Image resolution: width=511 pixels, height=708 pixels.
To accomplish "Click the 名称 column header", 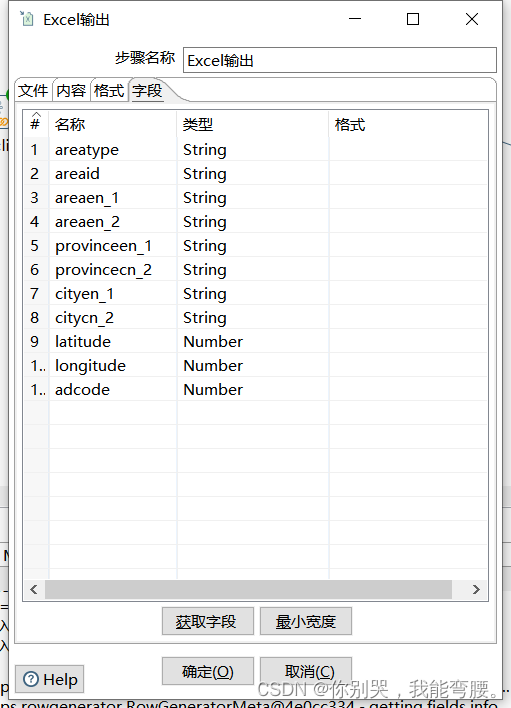I will [113, 124].
